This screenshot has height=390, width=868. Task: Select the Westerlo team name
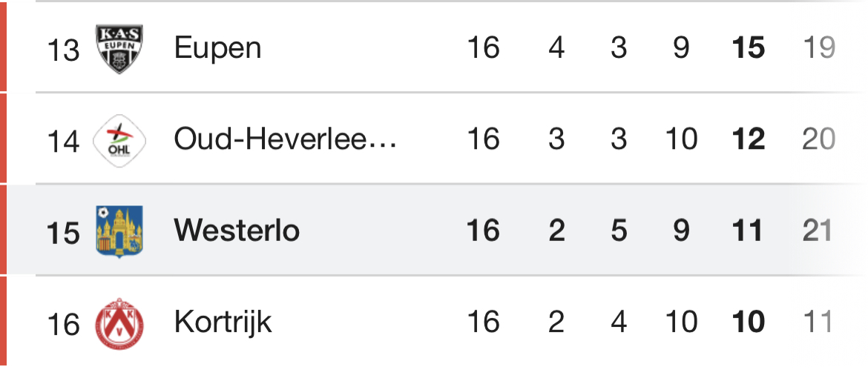pos(237,231)
